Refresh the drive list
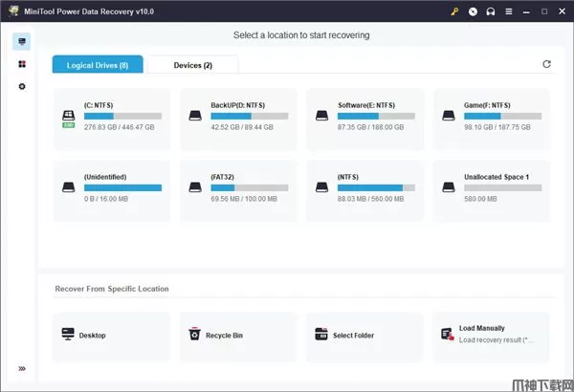Viewport: 574px width, 392px height. (546, 64)
